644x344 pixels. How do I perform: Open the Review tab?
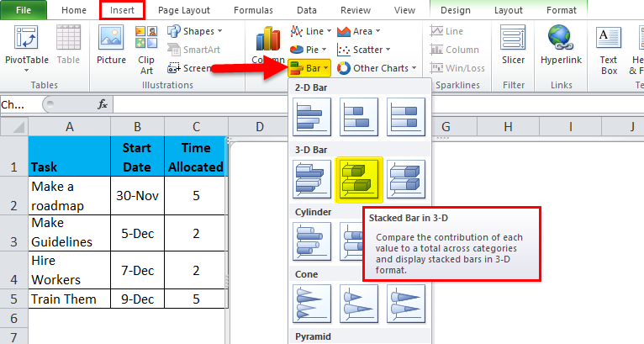pyautogui.click(x=356, y=10)
